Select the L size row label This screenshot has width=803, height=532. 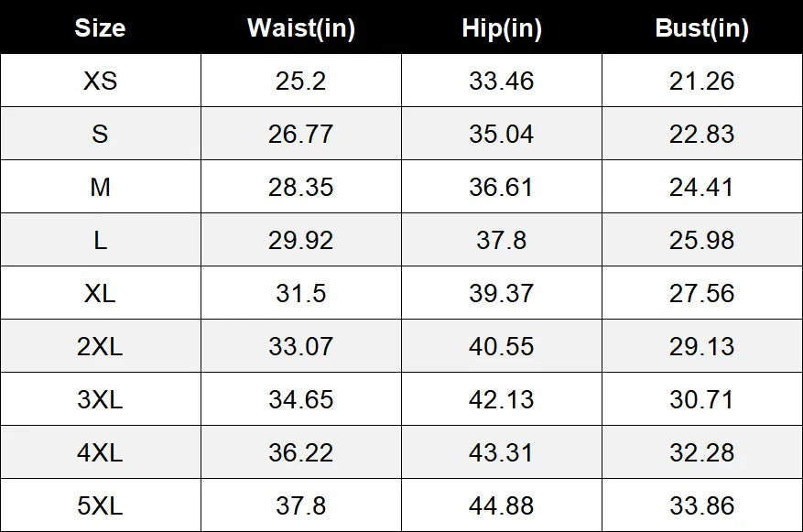click(x=100, y=240)
